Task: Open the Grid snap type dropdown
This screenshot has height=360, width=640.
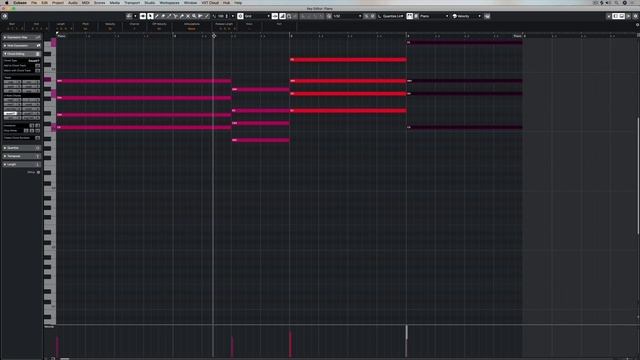Action: [x=257, y=16]
